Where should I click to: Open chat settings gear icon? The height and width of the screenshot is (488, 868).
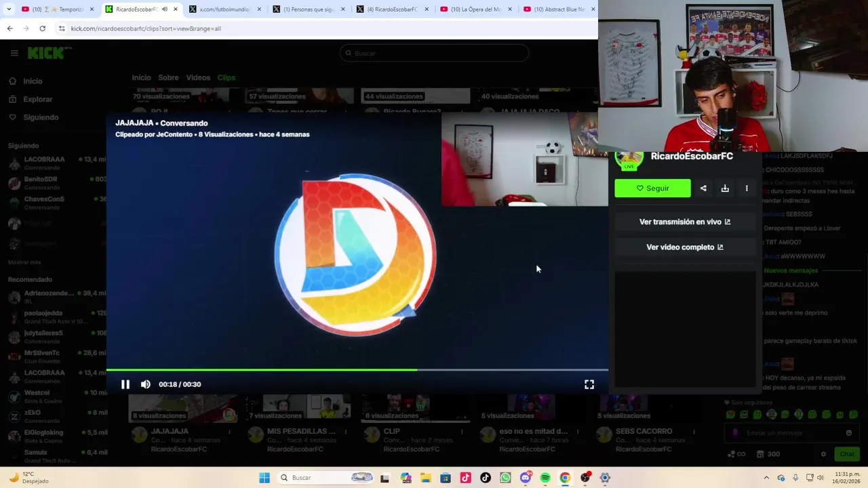[x=823, y=454]
